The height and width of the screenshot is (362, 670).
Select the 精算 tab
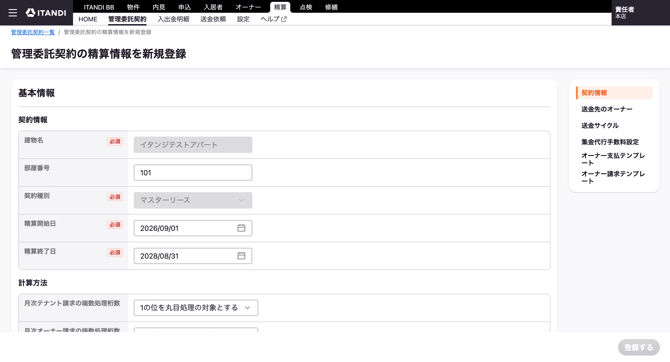(280, 7)
